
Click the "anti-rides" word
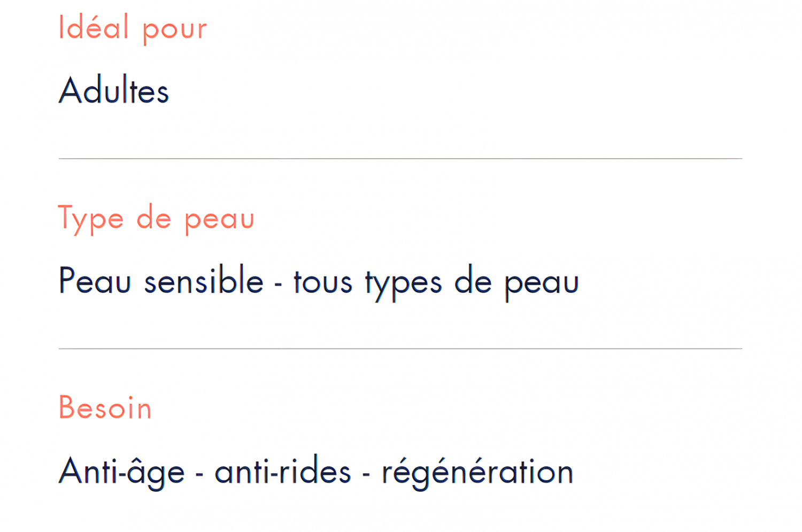pyautogui.click(x=283, y=471)
